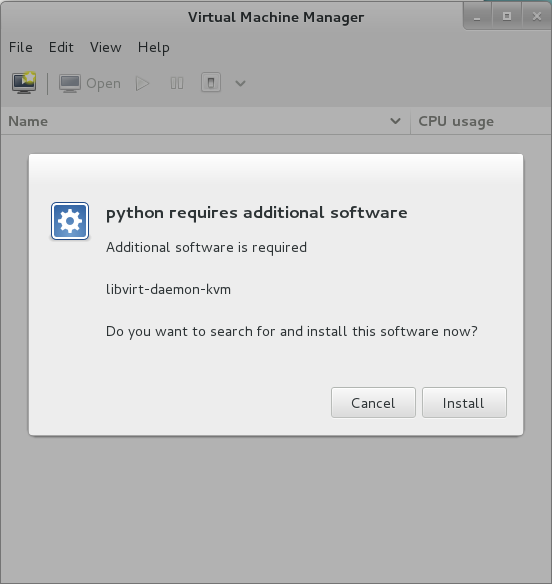
Task: Click the monitor icon beside Open
Action: coord(70,83)
